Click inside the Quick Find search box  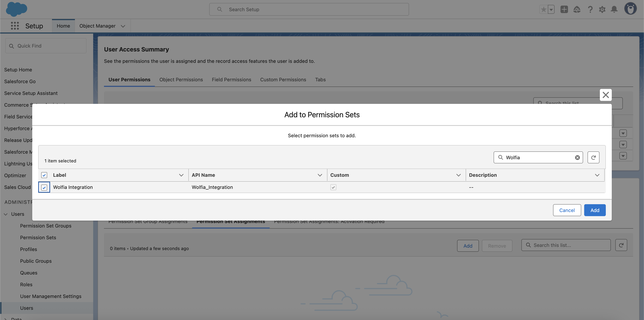[x=46, y=46]
